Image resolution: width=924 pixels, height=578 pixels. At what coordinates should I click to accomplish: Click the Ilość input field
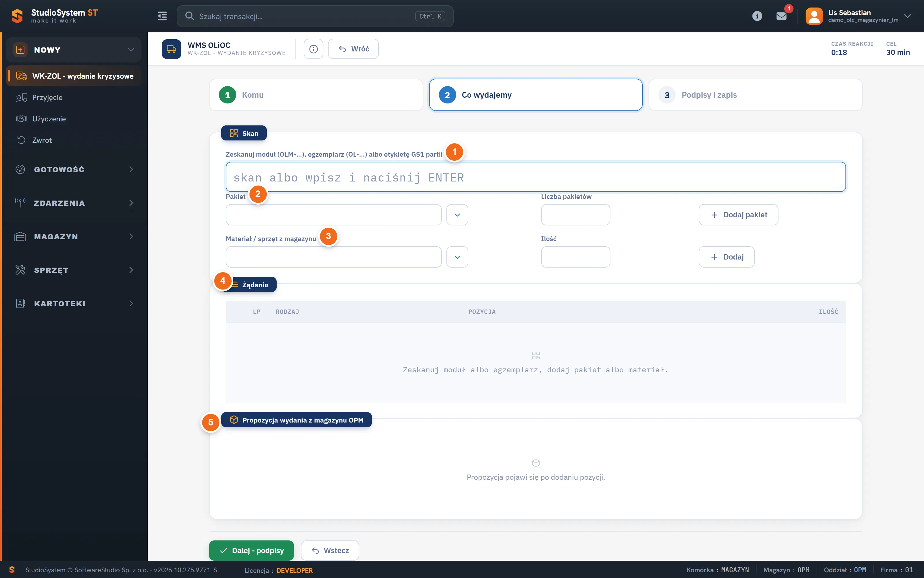click(575, 257)
